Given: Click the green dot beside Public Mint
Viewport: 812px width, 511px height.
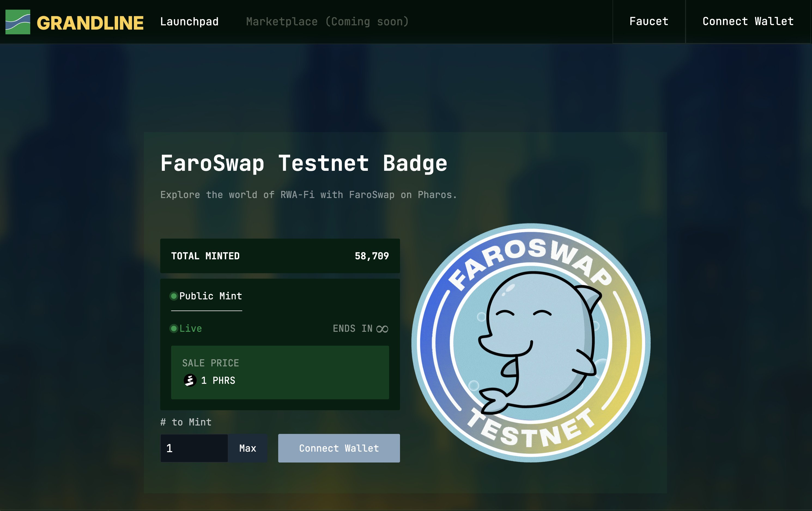Looking at the screenshot, I should [x=174, y=296].
